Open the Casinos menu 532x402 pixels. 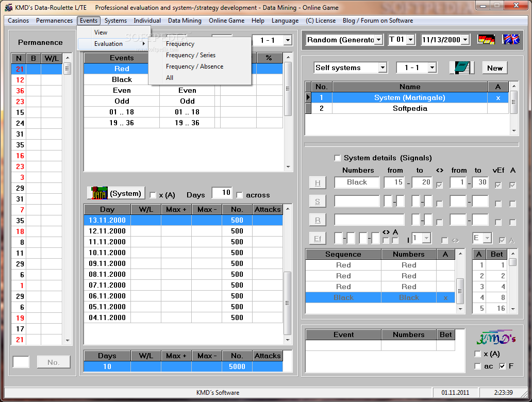tap(19, 21)
